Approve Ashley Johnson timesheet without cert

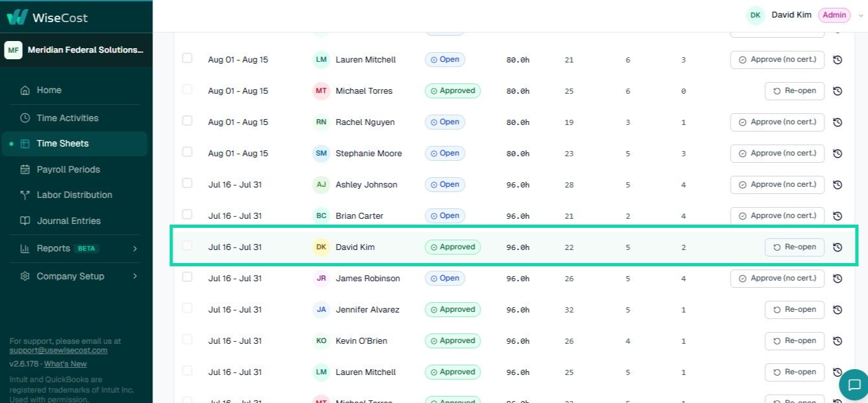click(777, 184)
